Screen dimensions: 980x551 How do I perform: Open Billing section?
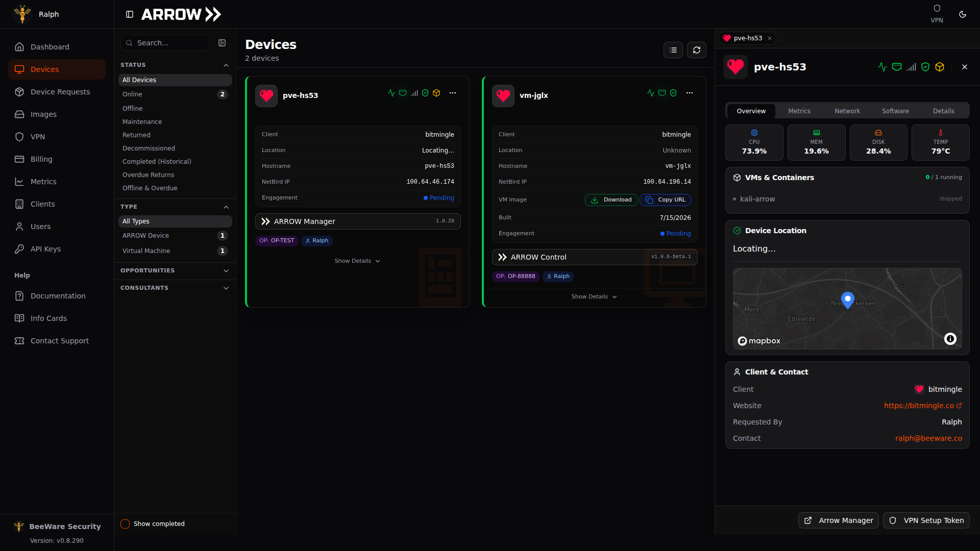click(57, 159)
